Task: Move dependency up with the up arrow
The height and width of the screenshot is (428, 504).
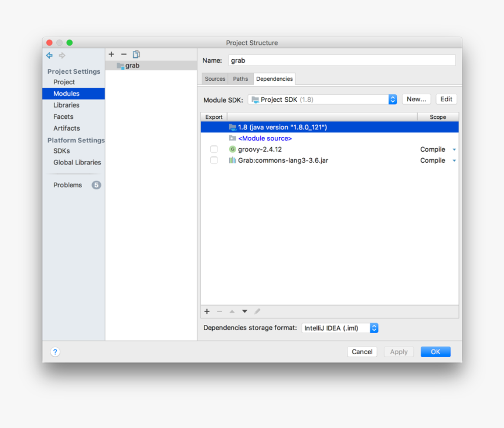Action: tap(232, 311)
